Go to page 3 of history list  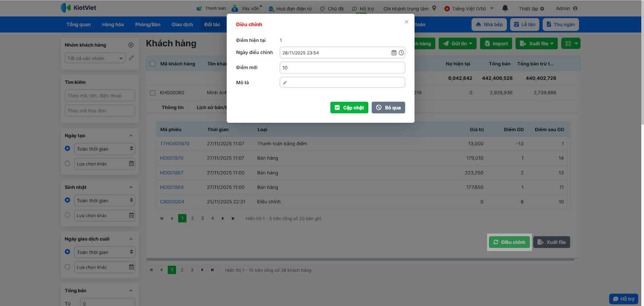(202, 219)
